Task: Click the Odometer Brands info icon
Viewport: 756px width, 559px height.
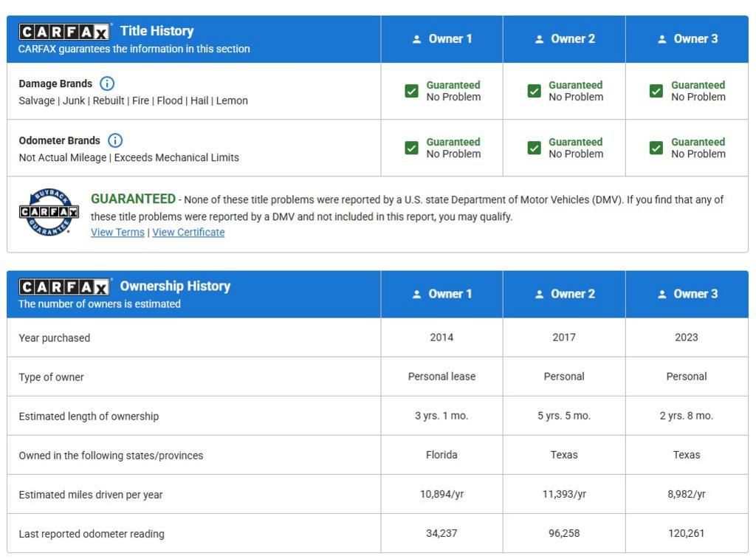Action: point(115,140)
